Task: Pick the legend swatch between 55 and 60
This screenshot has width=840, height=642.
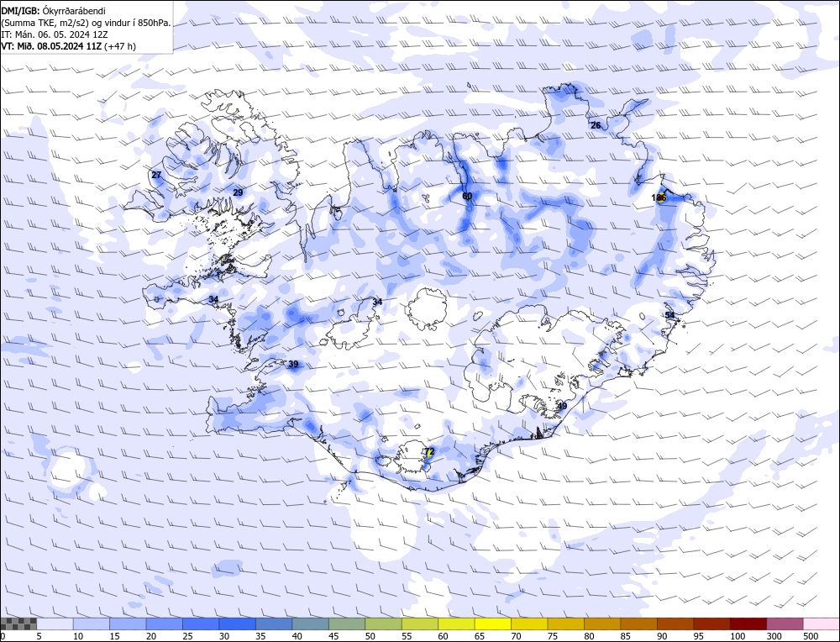Action: coord(420,624)
